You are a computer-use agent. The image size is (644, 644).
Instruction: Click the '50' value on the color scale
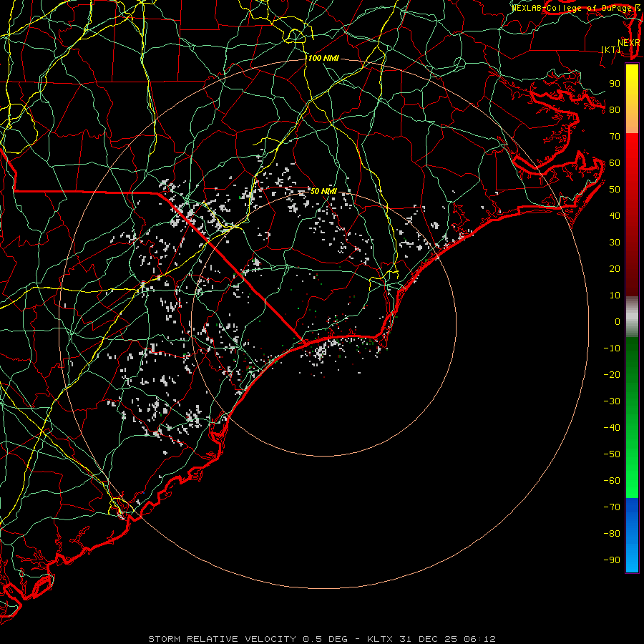click(615, 190)
